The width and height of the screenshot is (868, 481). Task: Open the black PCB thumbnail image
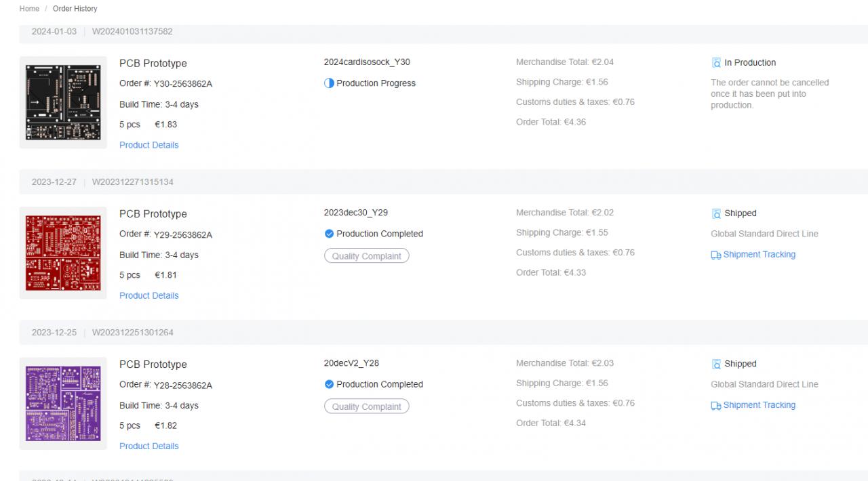click(x=63, y=102)
